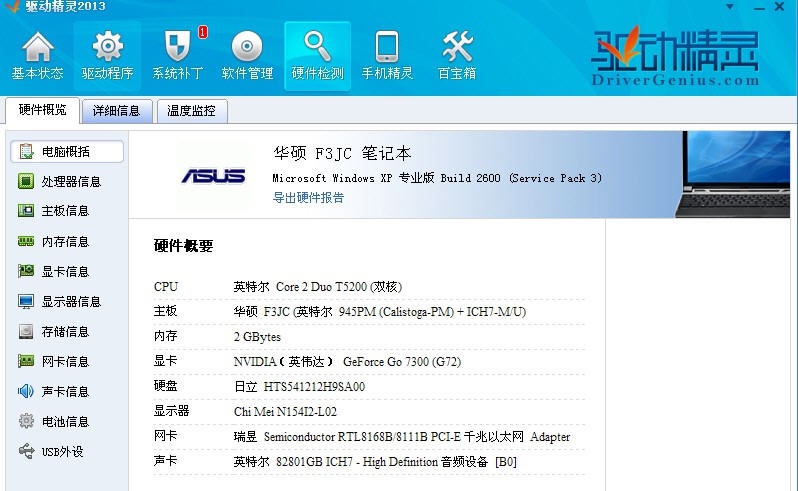This screenshot has height=491, width=798.
Task: Switch to the 硬件概览 tab
Action: tap(42, 110)
